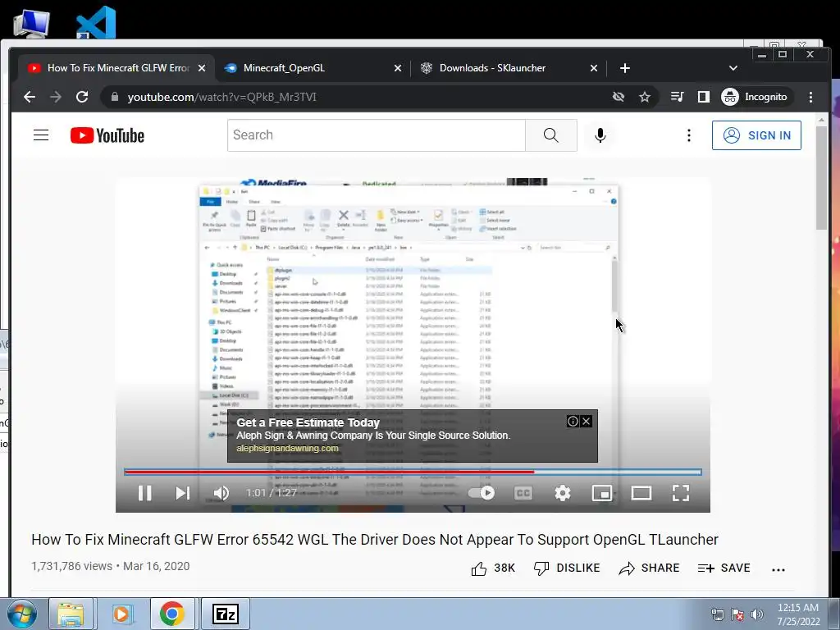Expand the tab search chevron
This screenshot has width=840, height=630.
[733, 68]
